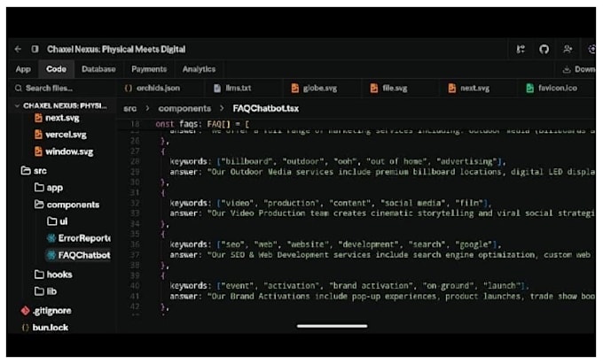This screenshot has height=364, width=603.
Task: Click the src breadcrumb
Action: (130, 109)
